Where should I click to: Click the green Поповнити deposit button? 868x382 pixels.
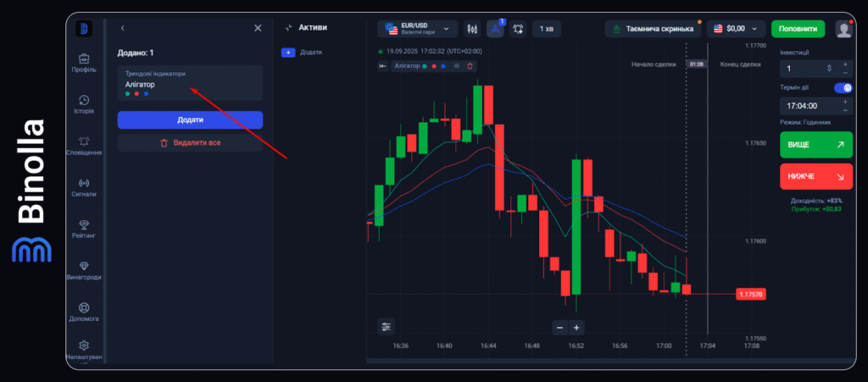point(798,29)
